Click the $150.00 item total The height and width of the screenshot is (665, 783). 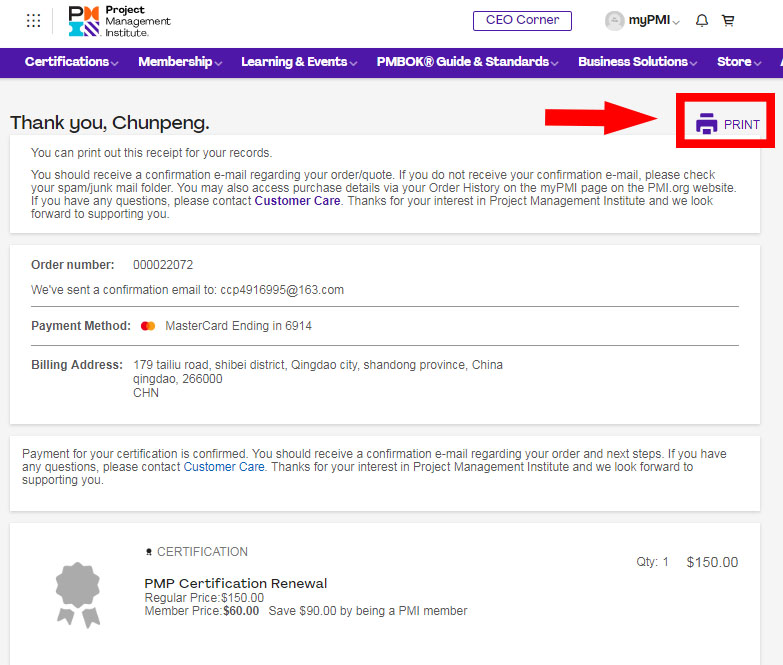712,562
